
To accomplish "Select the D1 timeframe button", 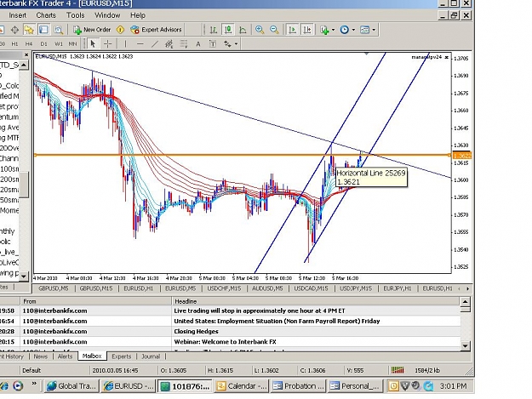I will 43,43.
